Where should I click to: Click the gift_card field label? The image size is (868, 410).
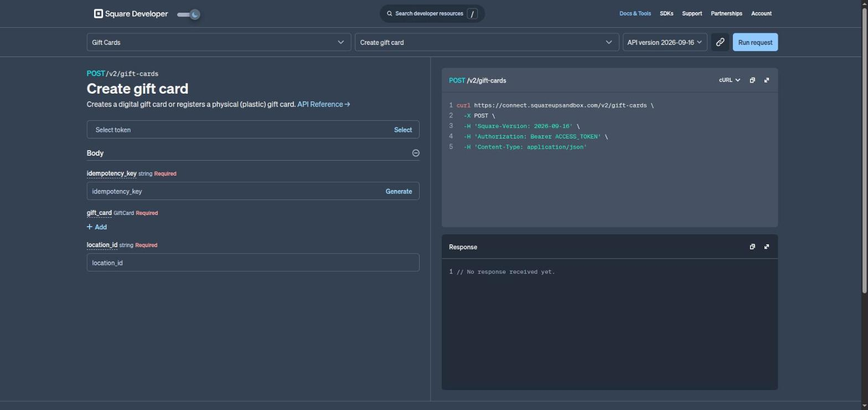tap(99, 213)
